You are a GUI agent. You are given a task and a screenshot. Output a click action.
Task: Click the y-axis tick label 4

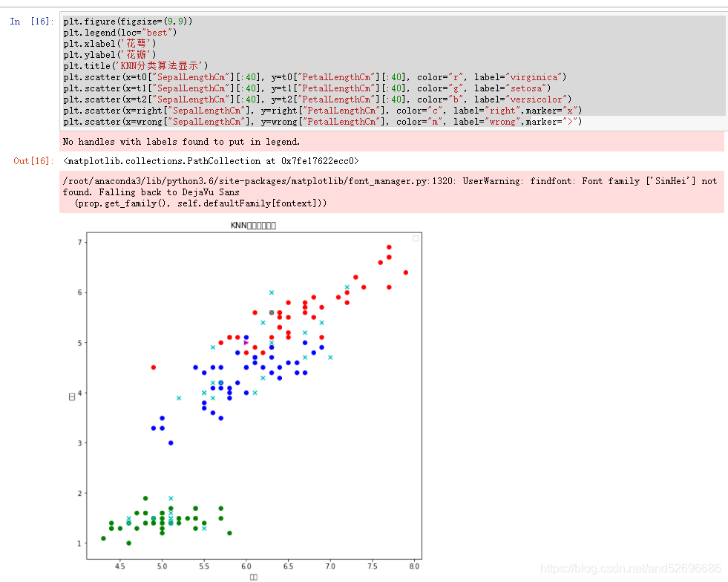click(x=80, y=393)
